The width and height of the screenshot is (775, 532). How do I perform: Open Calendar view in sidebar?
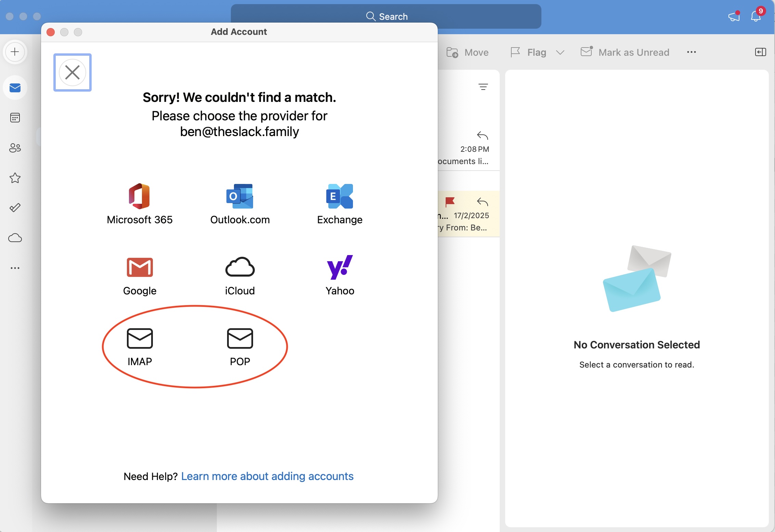click(x=15, y=118)
